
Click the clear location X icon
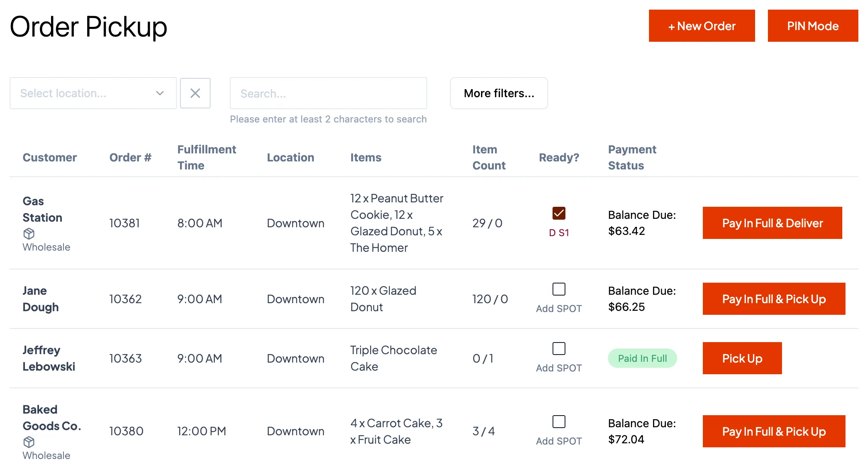click(x=195, y=93)
